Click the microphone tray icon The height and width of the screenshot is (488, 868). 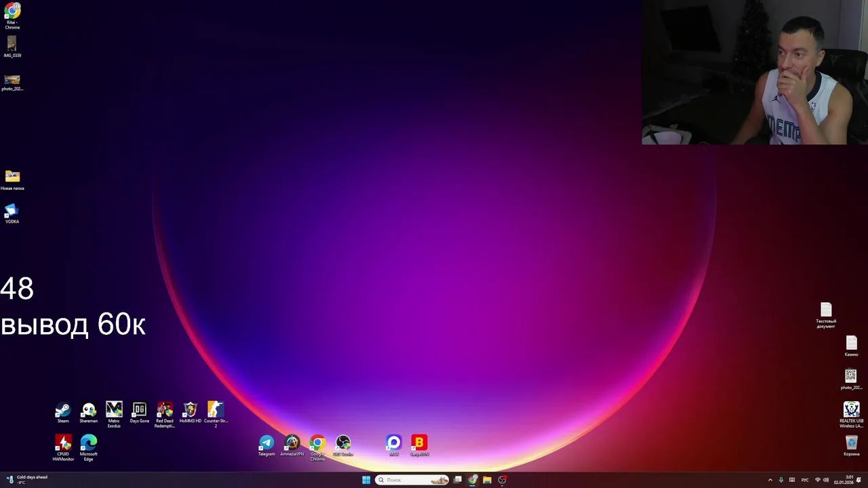[781, 480]
